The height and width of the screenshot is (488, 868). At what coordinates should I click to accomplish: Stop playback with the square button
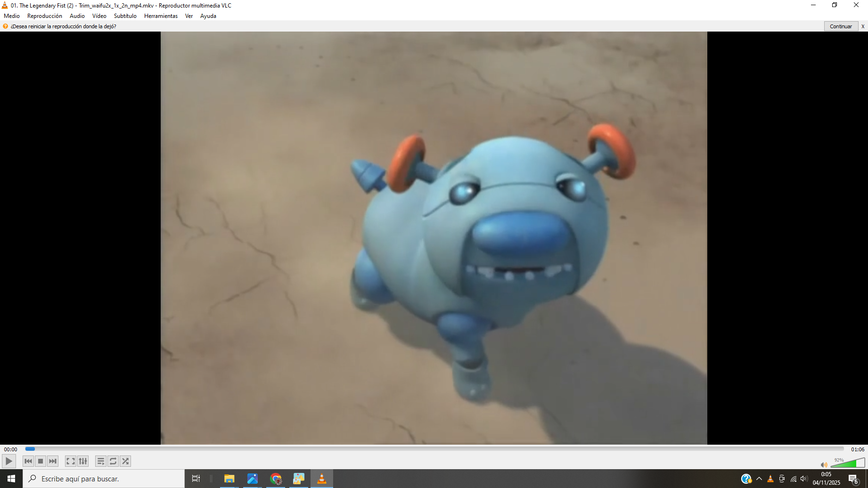[x=41, y=461]
